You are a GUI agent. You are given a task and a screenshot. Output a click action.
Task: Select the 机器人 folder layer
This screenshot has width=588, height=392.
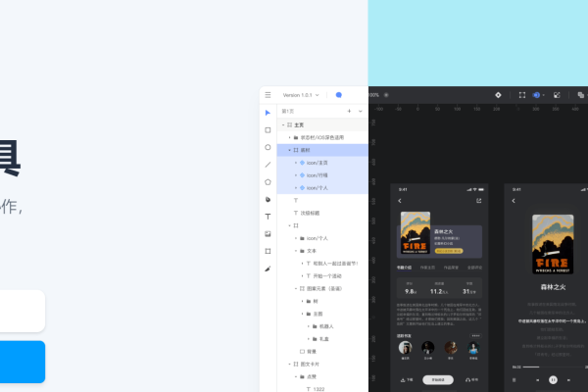pos(322,326)
